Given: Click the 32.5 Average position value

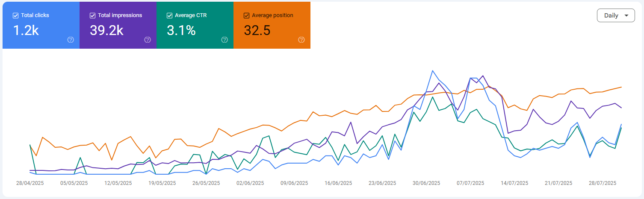Looking at the screenshot, I should click(257, 30).
